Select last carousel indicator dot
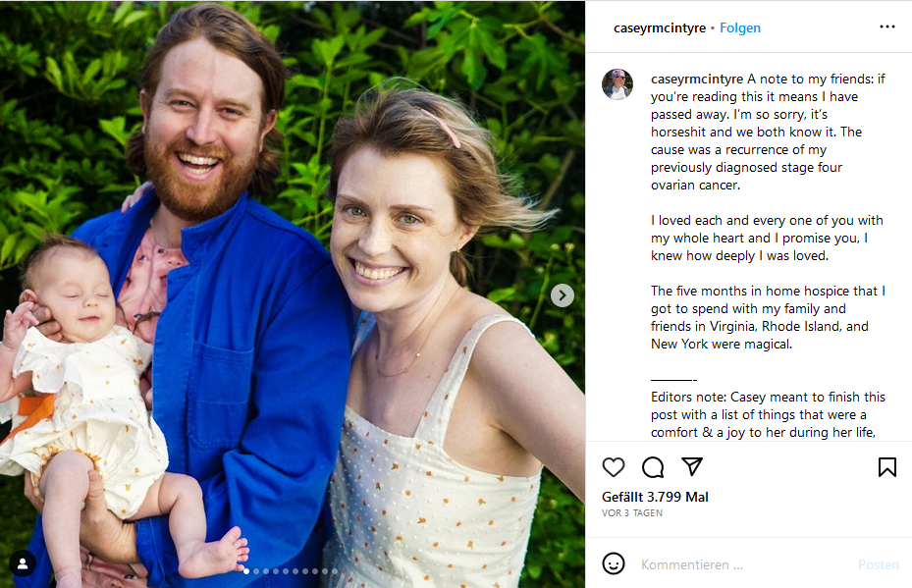The width and height of the screenshot is (912, 588). pos(335,571)
